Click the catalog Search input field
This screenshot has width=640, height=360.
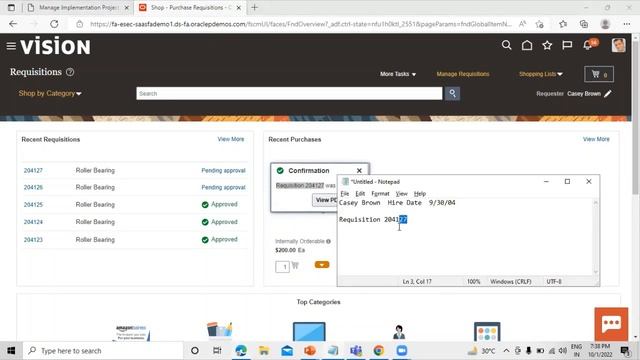click(289, 93)
